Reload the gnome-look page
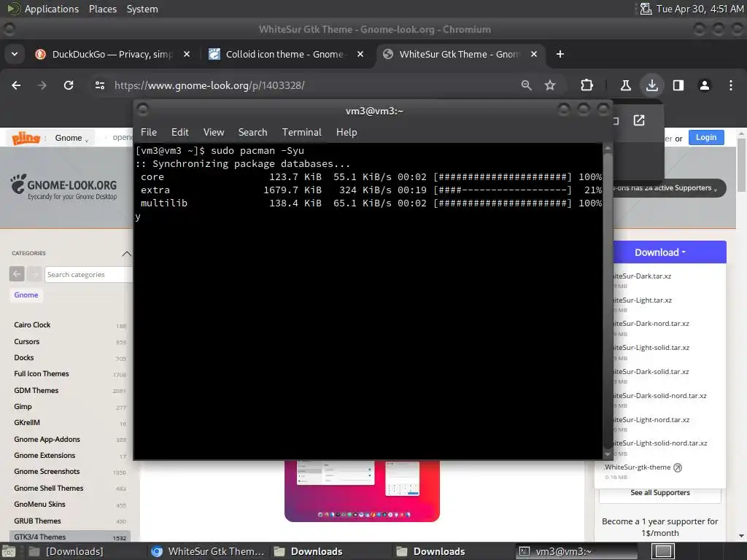Viewport: 747px width, 560px height. point(69,85)
